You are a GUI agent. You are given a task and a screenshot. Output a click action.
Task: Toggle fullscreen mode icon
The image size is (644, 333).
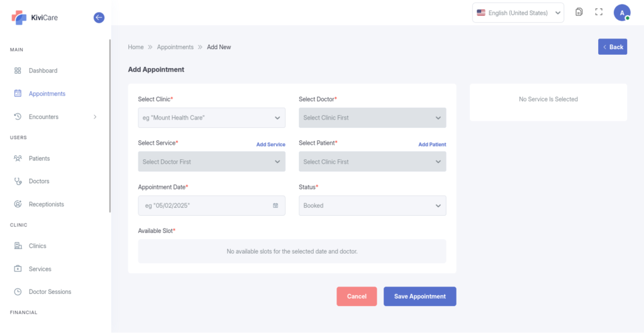(599, 13)
